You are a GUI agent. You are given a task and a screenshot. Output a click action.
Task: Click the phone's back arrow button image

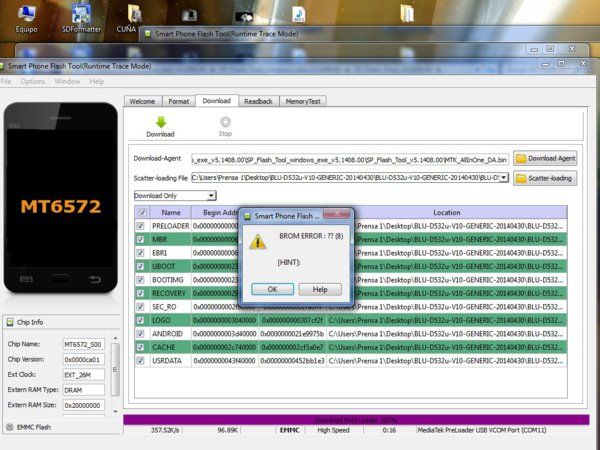(x=95, y=279)
